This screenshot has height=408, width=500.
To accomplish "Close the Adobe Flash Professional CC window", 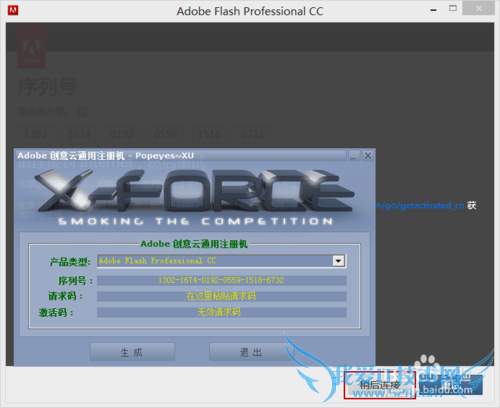I will coord(479,8).
